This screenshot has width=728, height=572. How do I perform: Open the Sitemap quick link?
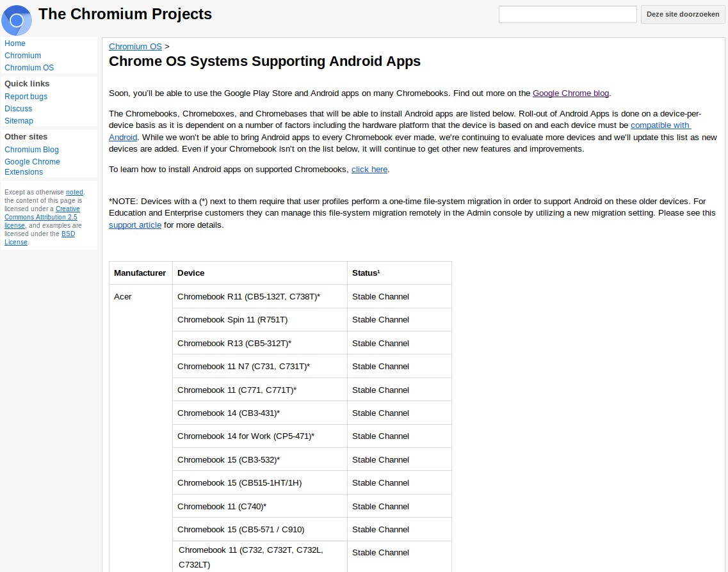pyautogui.click(x=19, y=121)
